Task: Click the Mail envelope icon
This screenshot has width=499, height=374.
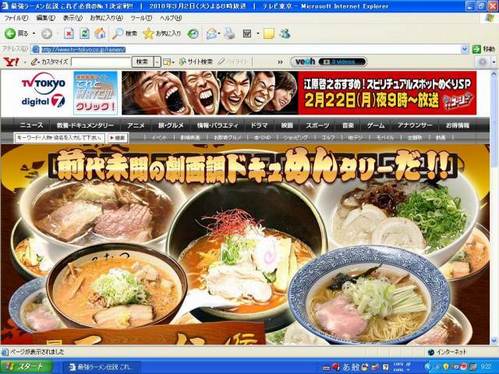Action: click(211, 33)
